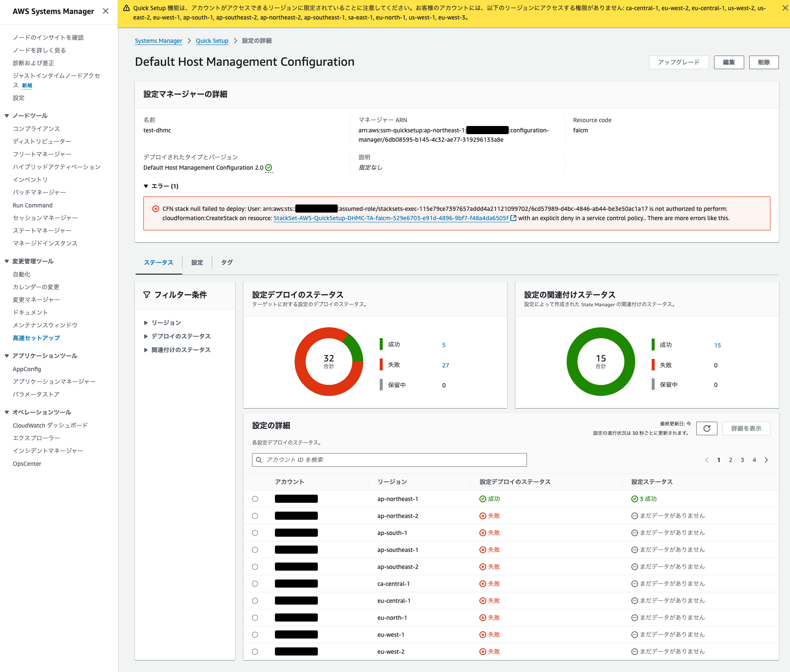Open パラメータストア in the sidebar

click(36, 395)
